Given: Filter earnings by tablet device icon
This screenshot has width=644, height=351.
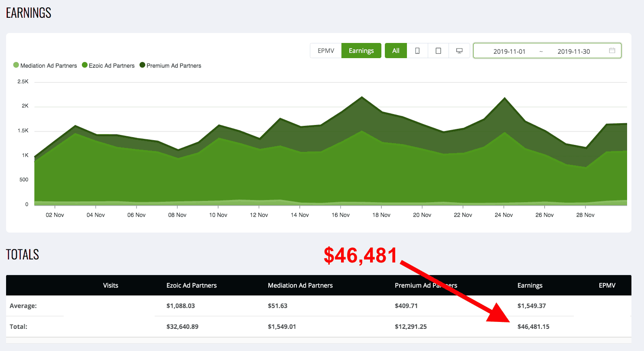Looking at the screenshot, I should click(438, 51).
